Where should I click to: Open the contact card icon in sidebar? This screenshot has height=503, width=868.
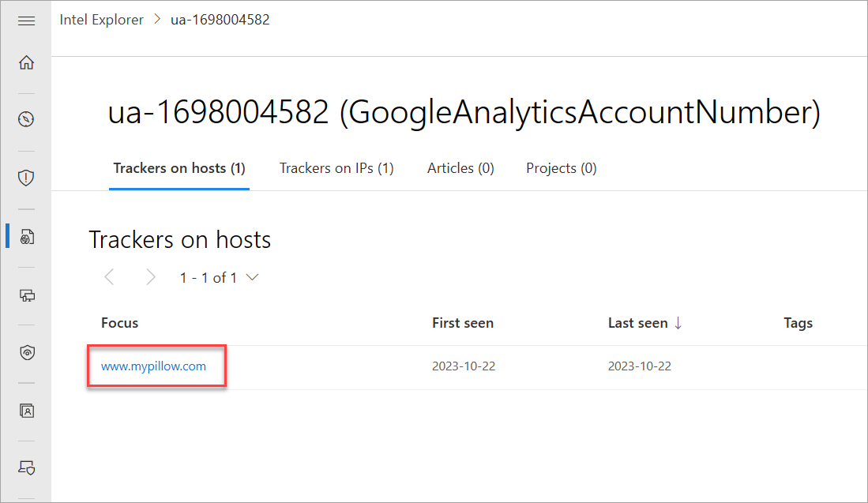(x=27, y=411)
